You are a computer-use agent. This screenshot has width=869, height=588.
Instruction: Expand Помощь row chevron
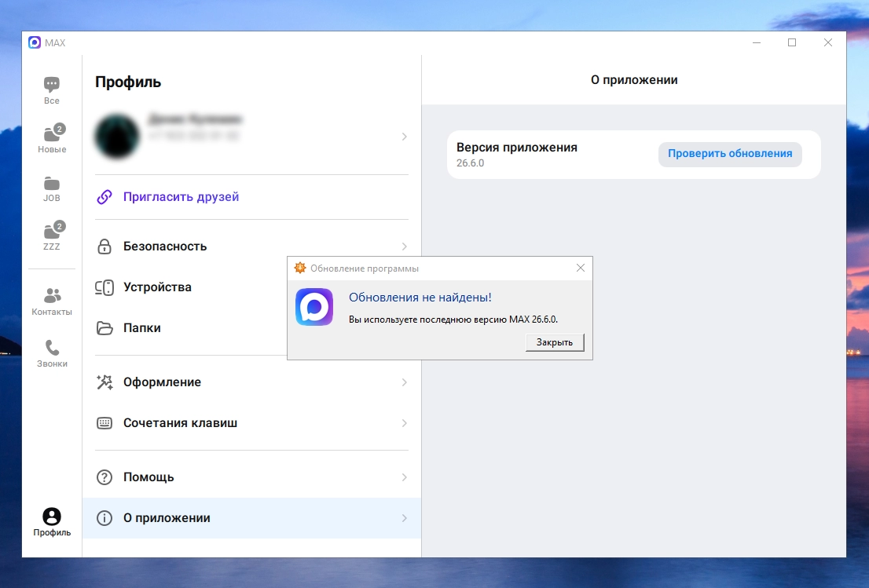click(x=404, y=477)
